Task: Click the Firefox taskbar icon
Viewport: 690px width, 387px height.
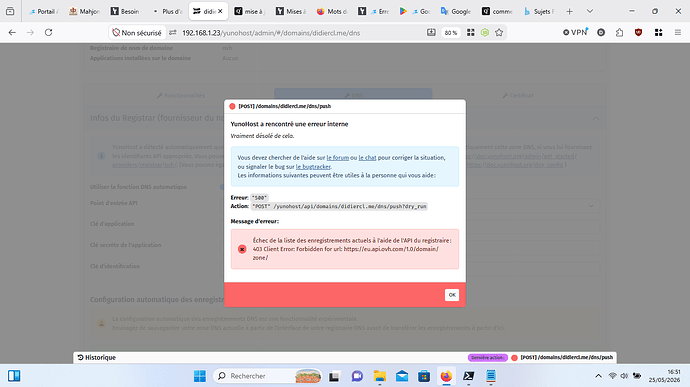Action: point(446,376)
